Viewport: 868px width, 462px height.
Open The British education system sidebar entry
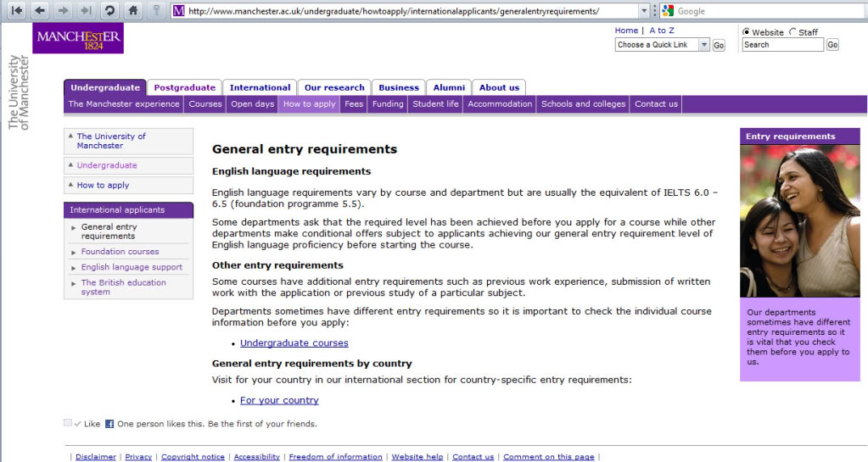coord(123,287)
